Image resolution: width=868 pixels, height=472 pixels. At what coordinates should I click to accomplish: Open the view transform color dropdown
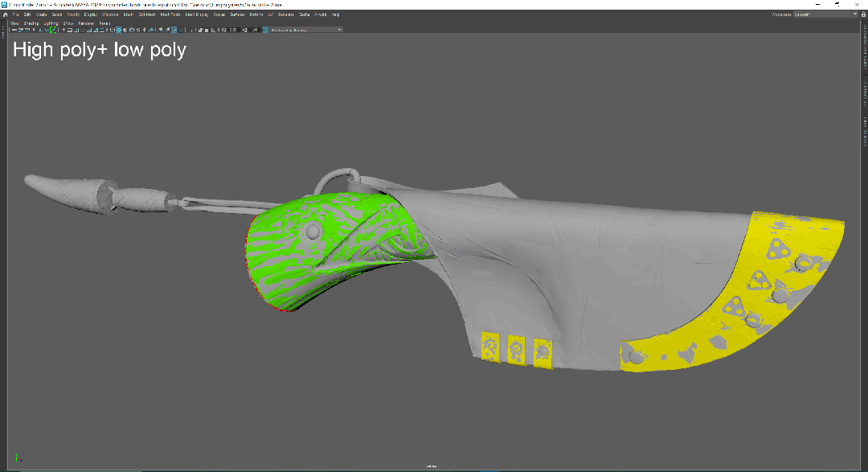click(x=306, y=30)
